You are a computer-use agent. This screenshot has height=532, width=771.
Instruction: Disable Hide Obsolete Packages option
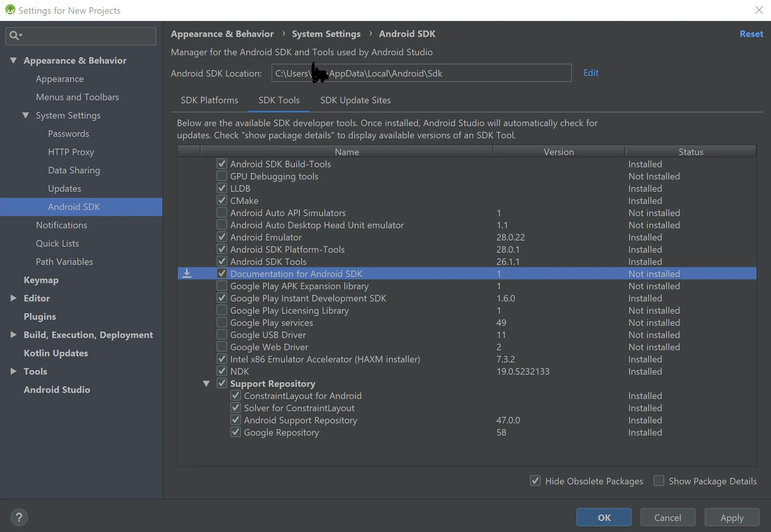tap(535, 481)
